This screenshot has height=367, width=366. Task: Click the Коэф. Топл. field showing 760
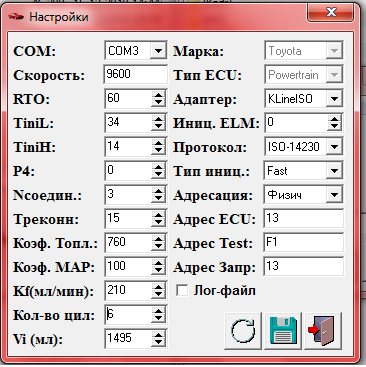(x=128, y=243)
